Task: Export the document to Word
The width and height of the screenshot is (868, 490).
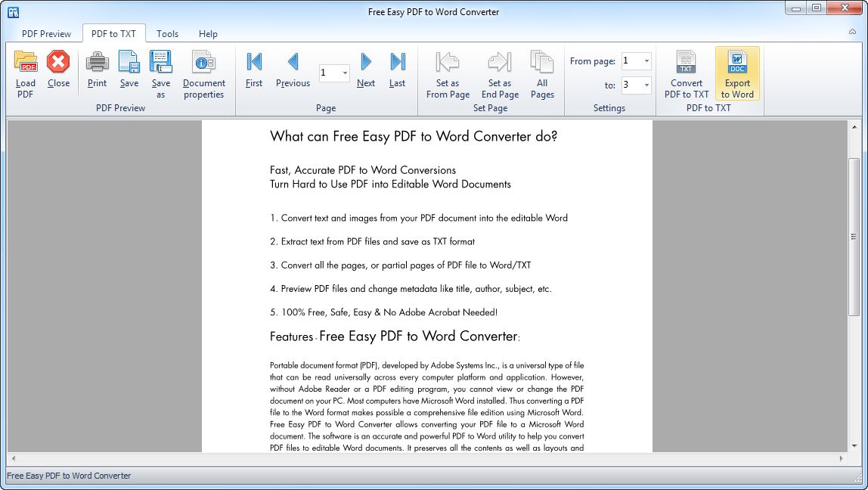Action: (737, 73)
